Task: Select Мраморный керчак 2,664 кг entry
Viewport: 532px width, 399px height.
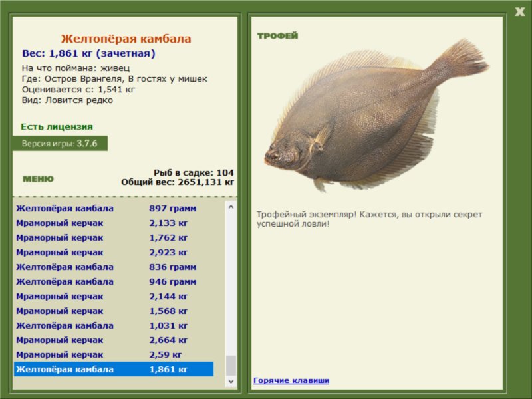Action: tap(113, 340)
